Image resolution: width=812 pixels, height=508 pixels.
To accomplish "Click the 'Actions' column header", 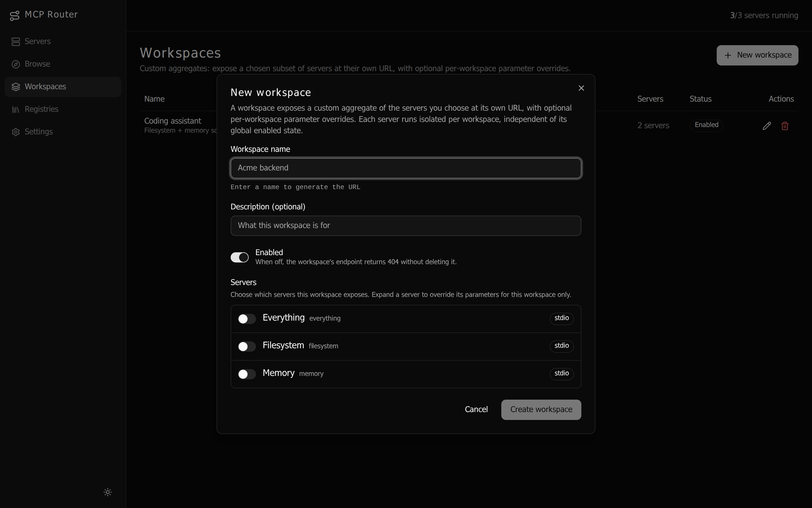I will (781, 99).
